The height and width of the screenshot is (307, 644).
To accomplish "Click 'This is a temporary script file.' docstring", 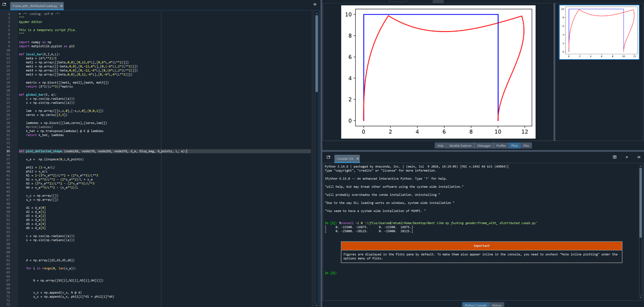I will point(47,30).
